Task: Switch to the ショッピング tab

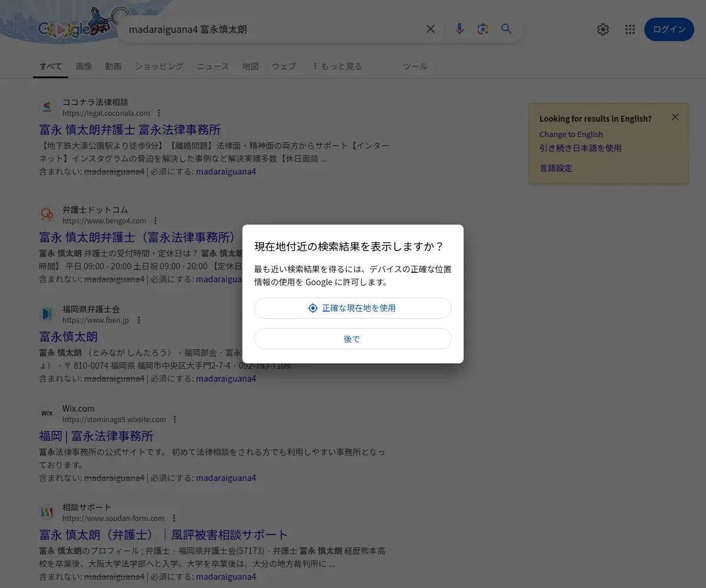Action: tap(159, 66)
